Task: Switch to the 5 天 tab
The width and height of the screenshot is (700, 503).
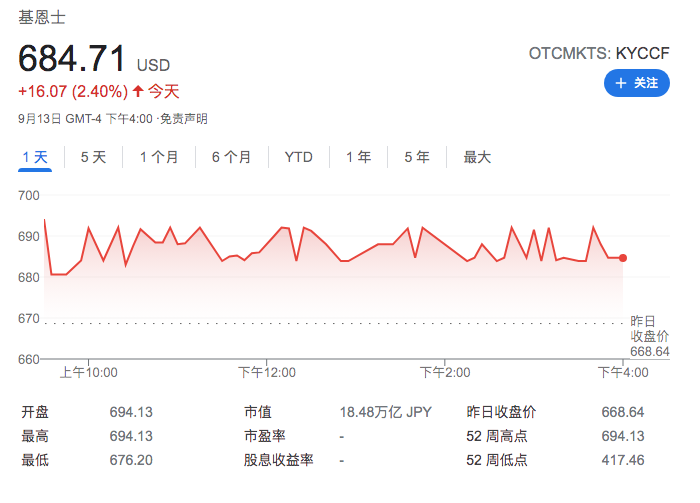Action: coord(93,157)
